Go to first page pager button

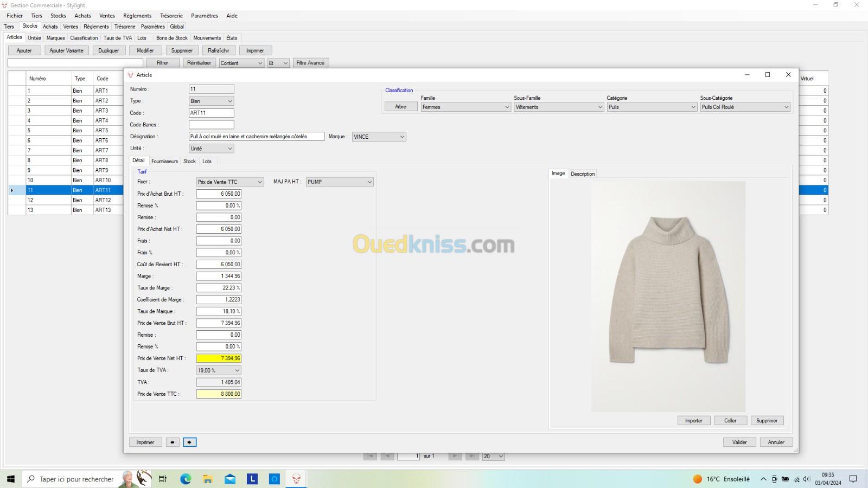[x=370, y=457]
